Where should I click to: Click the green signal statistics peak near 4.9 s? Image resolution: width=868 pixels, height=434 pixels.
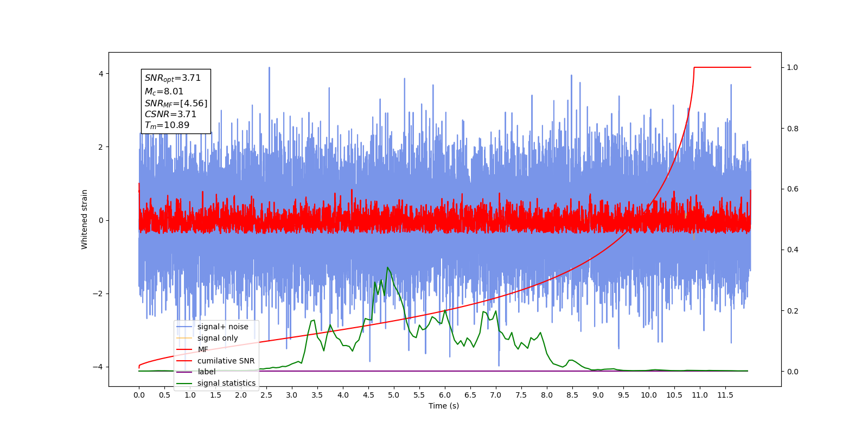tap(387, 268)
